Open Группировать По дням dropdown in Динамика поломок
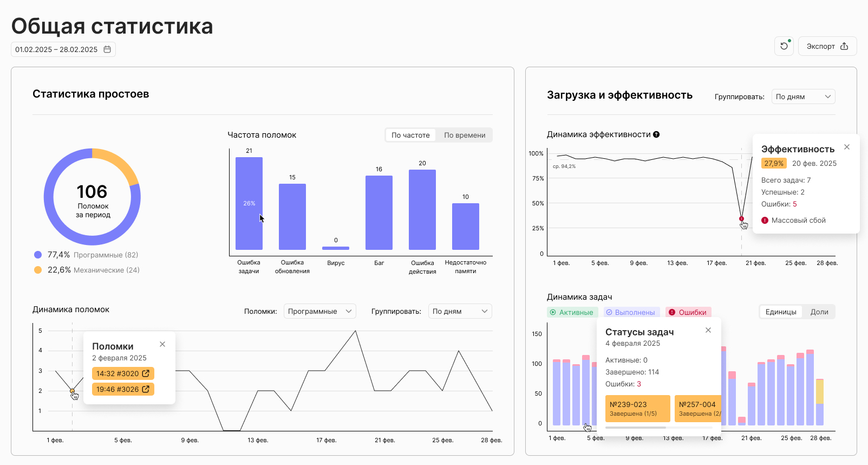 (x=460, y=311)
